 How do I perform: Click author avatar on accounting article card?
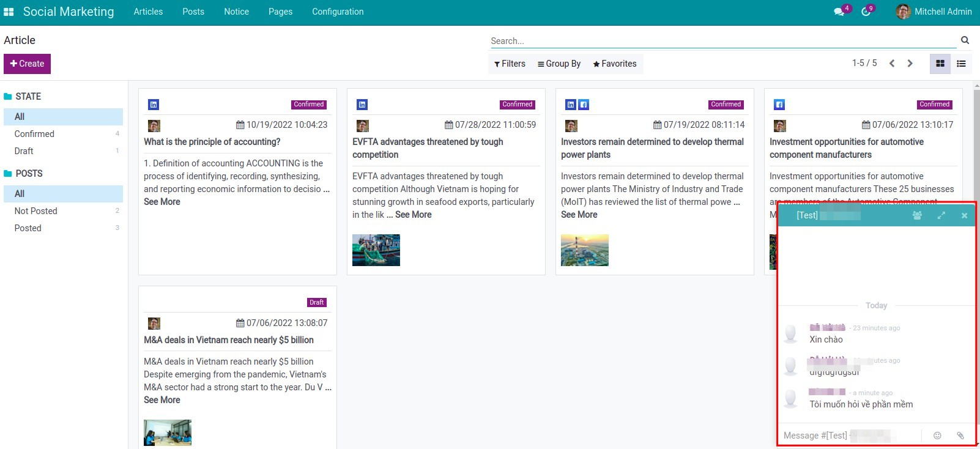154,126
